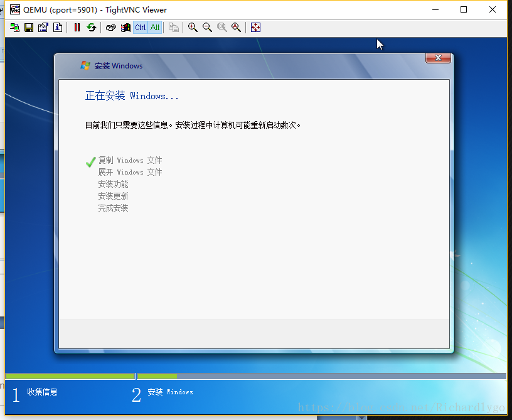Image resolution: width=512 pixels, height=420 pixels.
Task: Minimize the TightVNC Viewer window
Action: pos(435,10)
